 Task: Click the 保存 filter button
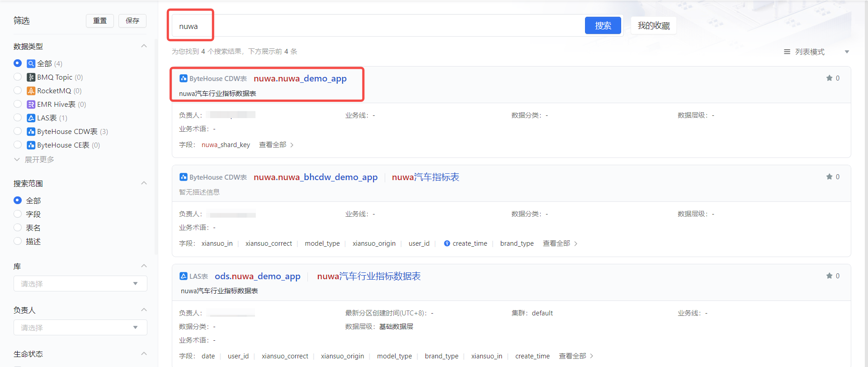point(132,21)
